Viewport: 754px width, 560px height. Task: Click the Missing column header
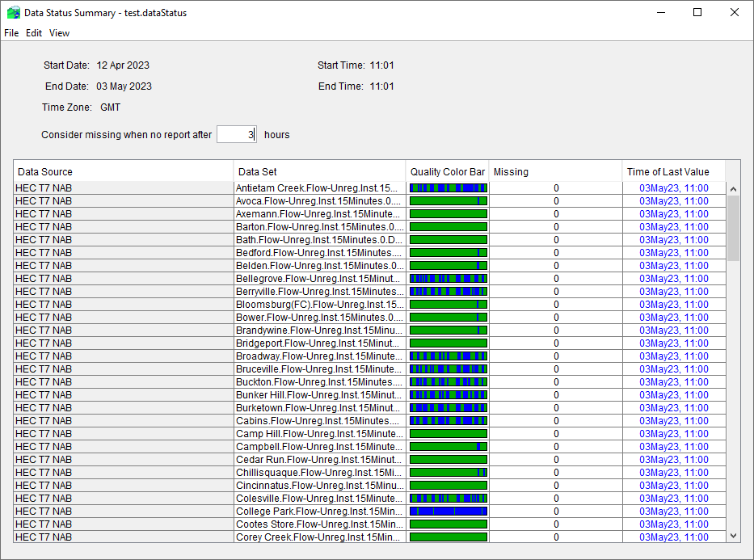[555, 171]
